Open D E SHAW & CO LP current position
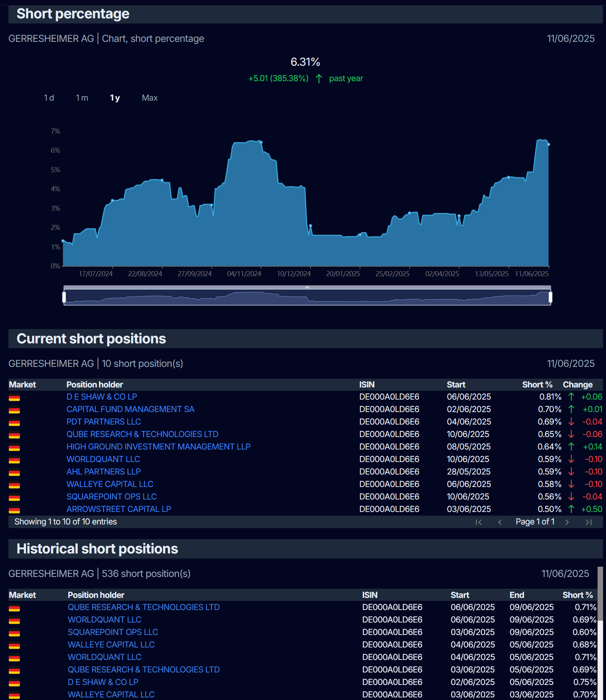Screen dimensions: 606x700 [x=102, y=397]
